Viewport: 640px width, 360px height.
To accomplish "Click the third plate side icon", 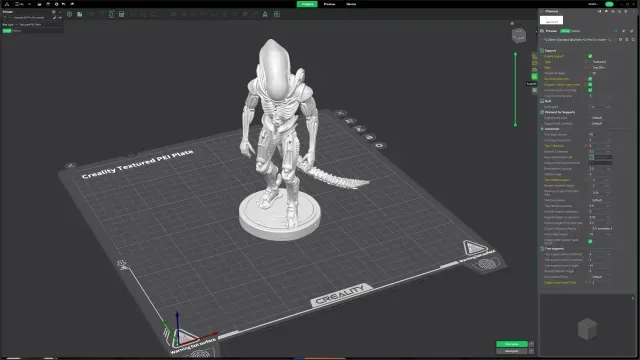I will click(x=360, y=129).
